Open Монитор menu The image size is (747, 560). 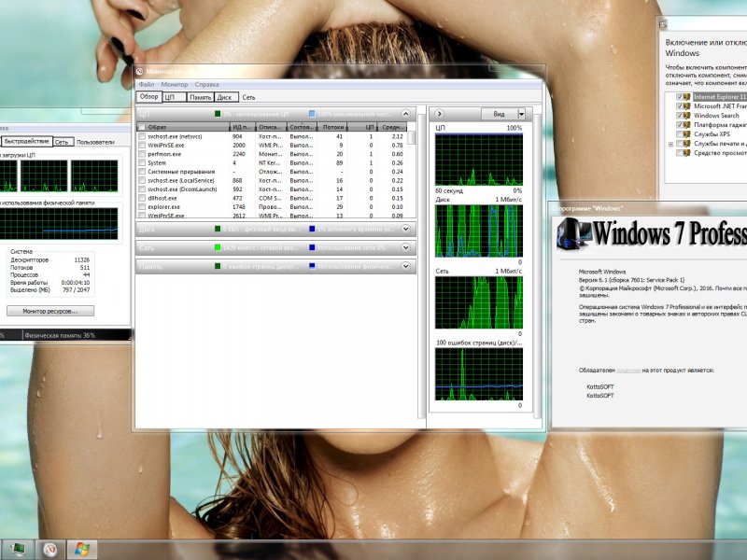tap(175, 84)
